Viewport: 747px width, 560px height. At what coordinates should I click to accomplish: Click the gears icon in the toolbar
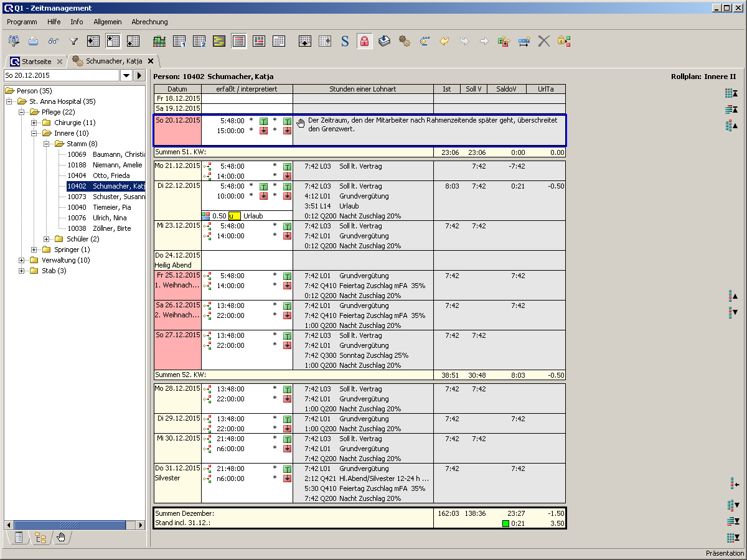coord(405,42)
